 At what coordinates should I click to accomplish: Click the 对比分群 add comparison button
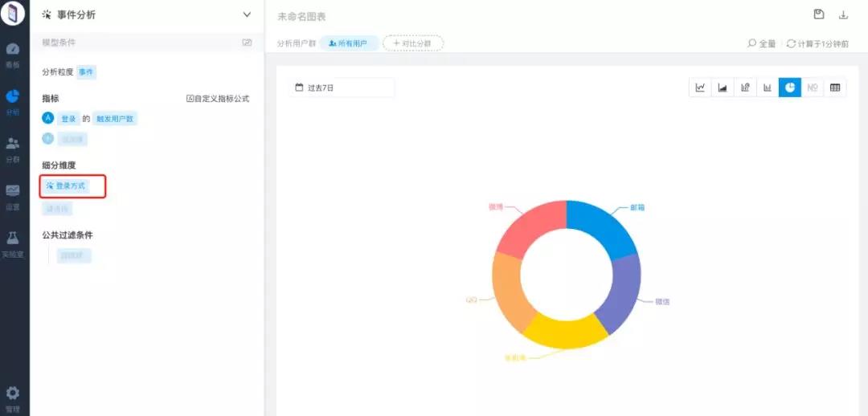click(412, 43)
